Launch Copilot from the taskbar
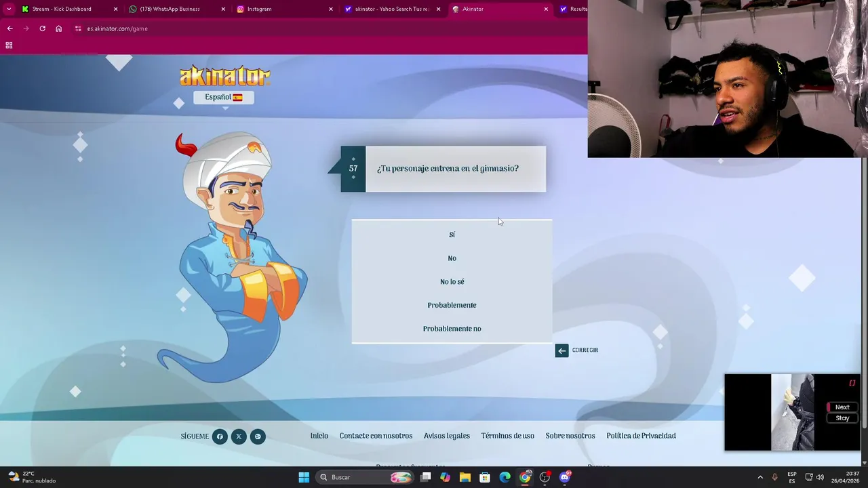 click(x=445, y=477)
